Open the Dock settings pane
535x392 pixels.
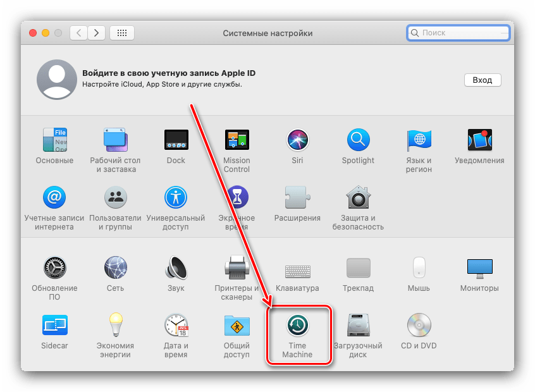tap(176, 140)
